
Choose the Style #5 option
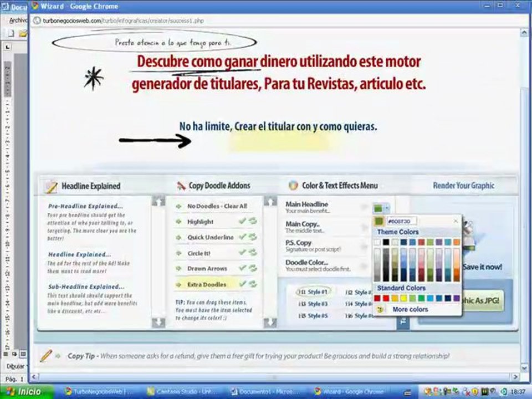[x=314, y=315]
